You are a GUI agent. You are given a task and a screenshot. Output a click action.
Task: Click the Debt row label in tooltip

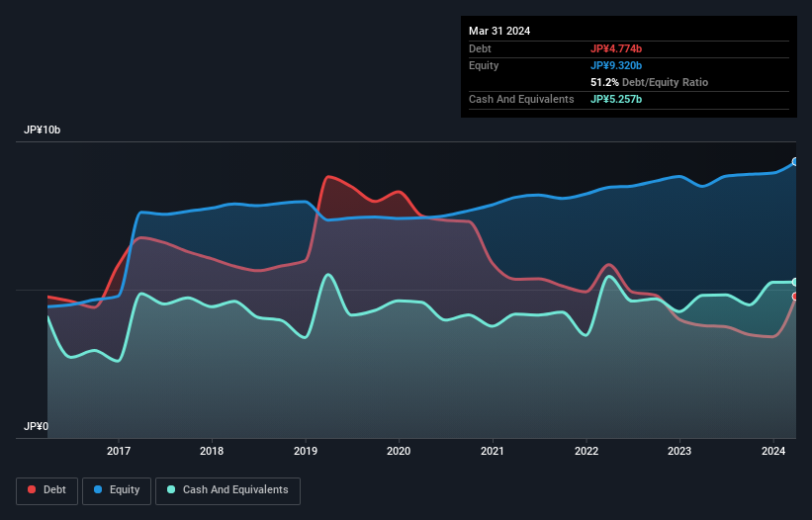coord(480,48)
